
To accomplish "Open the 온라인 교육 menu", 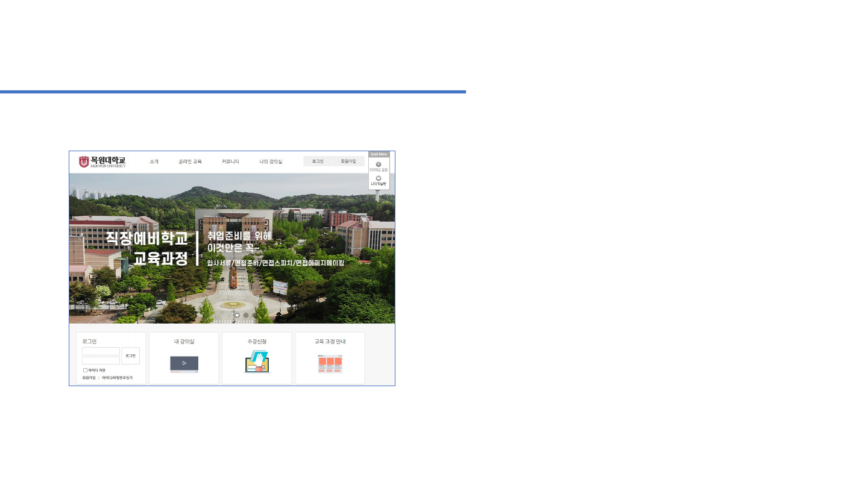I will click(x=190, y=161).
